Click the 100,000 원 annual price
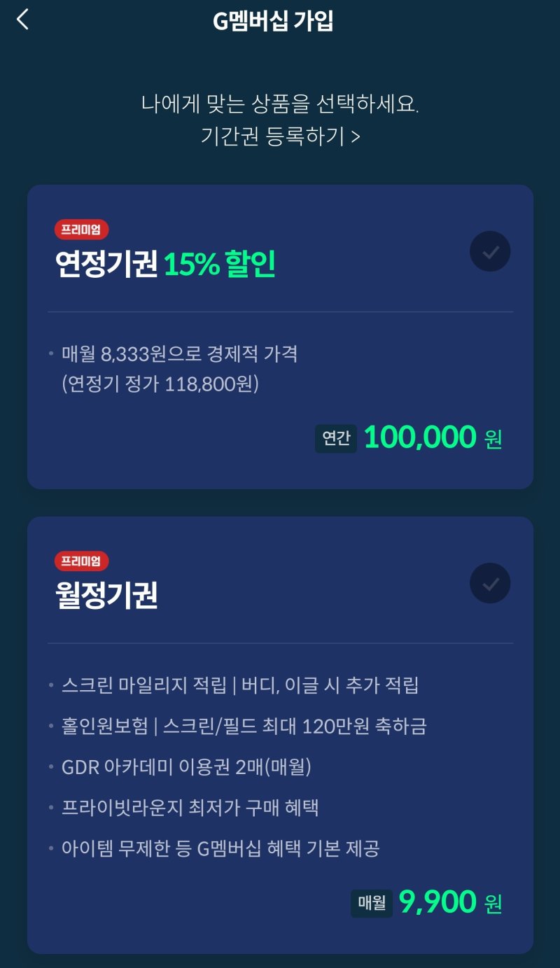Viewport: 560px width, 968px height. (433, 437)
